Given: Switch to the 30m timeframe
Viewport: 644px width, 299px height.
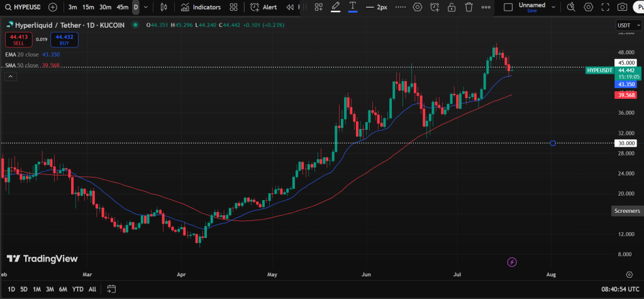Looking at the screenshot, I should tap(105, 7).
